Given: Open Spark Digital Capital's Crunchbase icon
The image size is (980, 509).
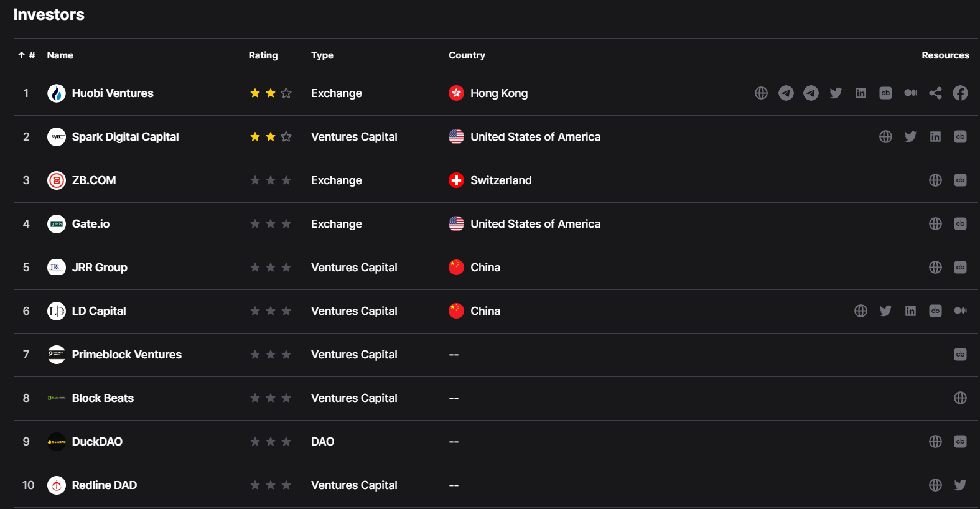Looking at the screenshot, I should coord(960,137).
